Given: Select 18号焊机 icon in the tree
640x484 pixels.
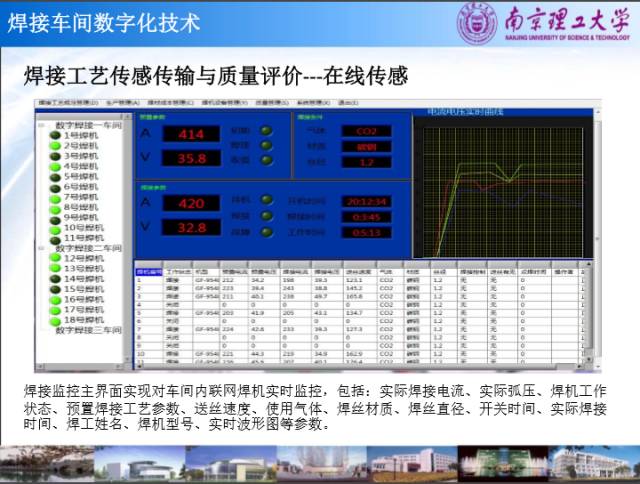Looking at the screenshot, I should (x=56, y=320).
